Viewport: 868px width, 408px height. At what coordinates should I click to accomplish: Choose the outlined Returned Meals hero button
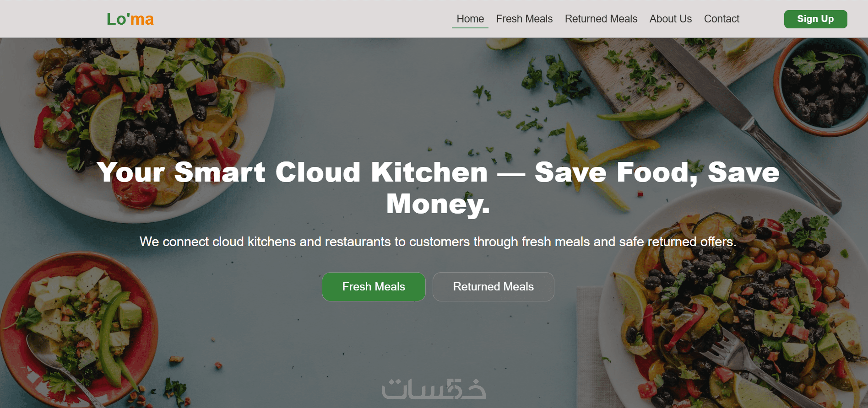pos(493,287)
